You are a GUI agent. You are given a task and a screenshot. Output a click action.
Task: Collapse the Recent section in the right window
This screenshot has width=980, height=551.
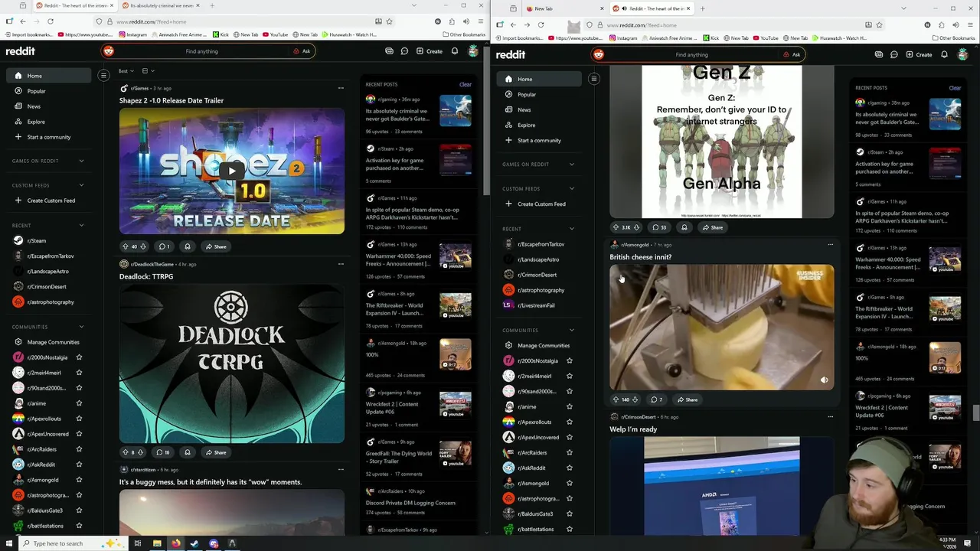571,229
